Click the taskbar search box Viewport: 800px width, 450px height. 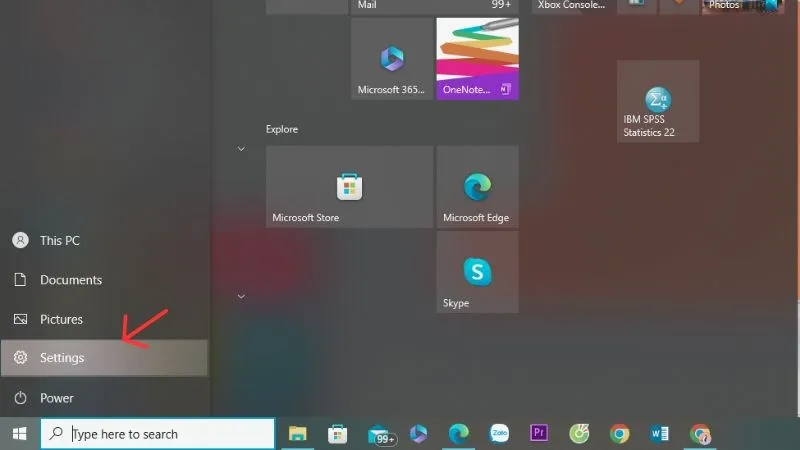158,434
